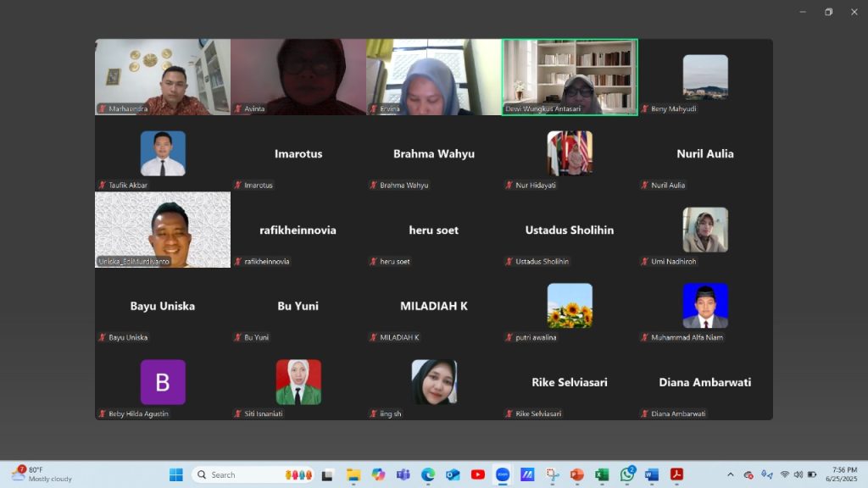The image size is (868, 488).
Task: Open Adobe Acrobat from the taskbar
Action: pyautogui.click(x=676, y=474)
